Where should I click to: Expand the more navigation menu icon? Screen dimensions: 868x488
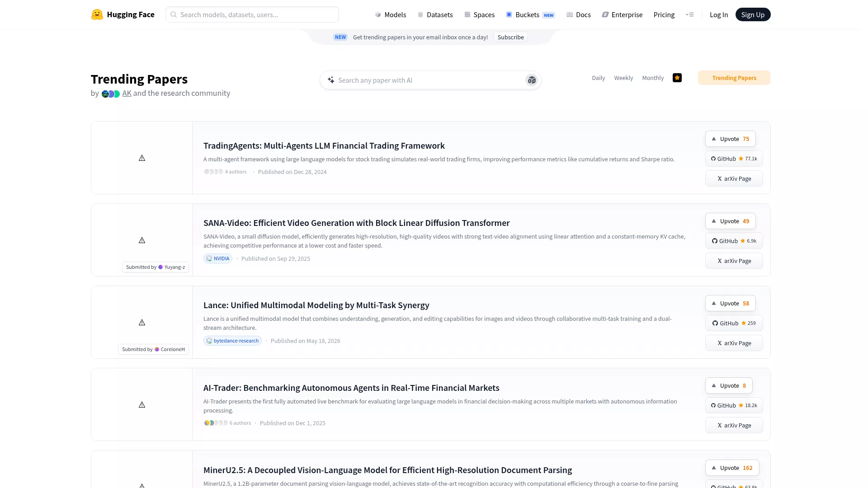690,14
